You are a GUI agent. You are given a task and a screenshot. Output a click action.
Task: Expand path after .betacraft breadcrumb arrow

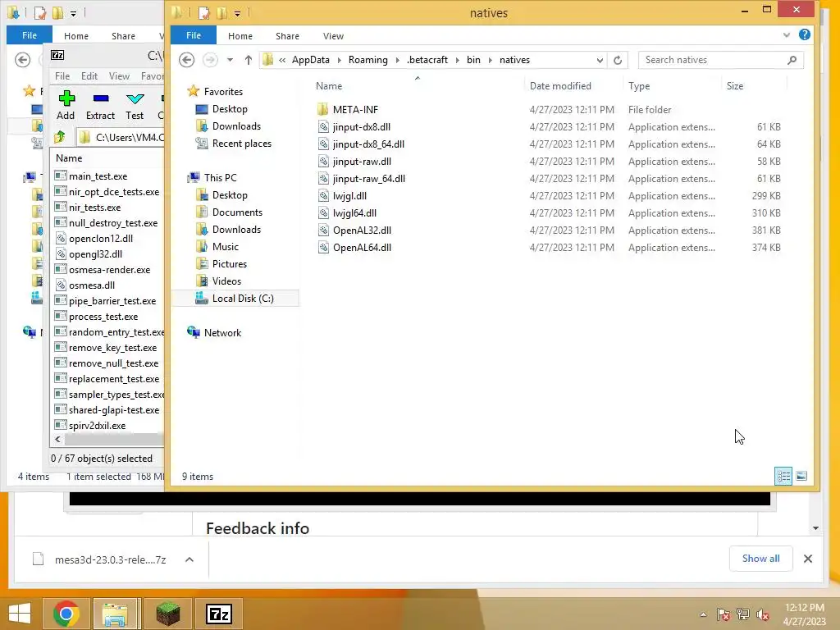(x=458, y=60)
